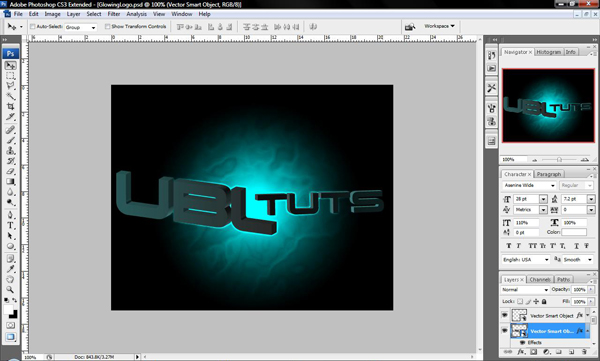Hide the top Vector Smart Object layer
Viewport: 600px width, 361px height.
505,315
